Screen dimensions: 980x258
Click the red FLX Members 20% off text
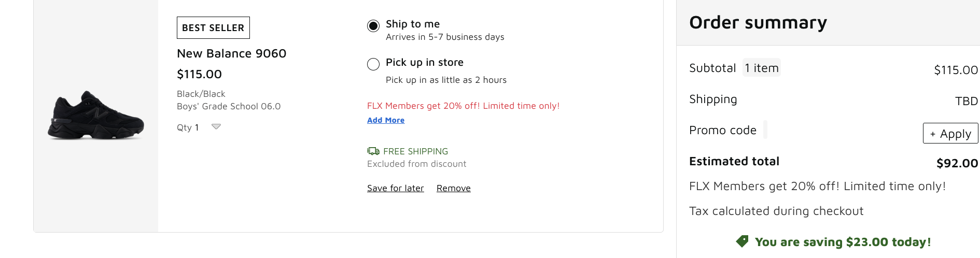tap(463, 106)
